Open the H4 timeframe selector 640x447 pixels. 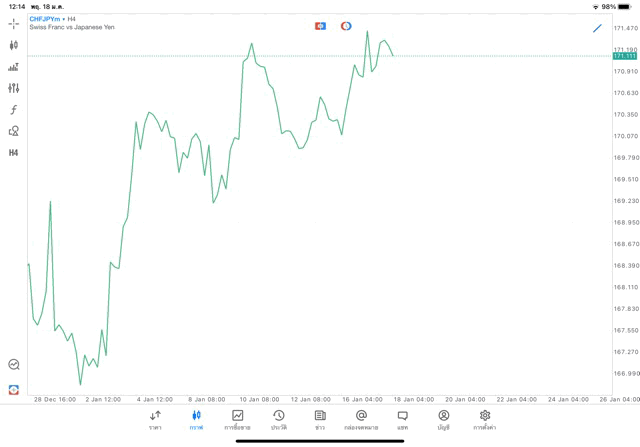click(x=14, y=153)
